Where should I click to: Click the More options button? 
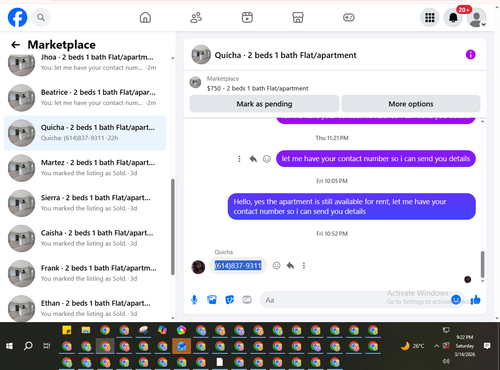click(x=411, y=104)
